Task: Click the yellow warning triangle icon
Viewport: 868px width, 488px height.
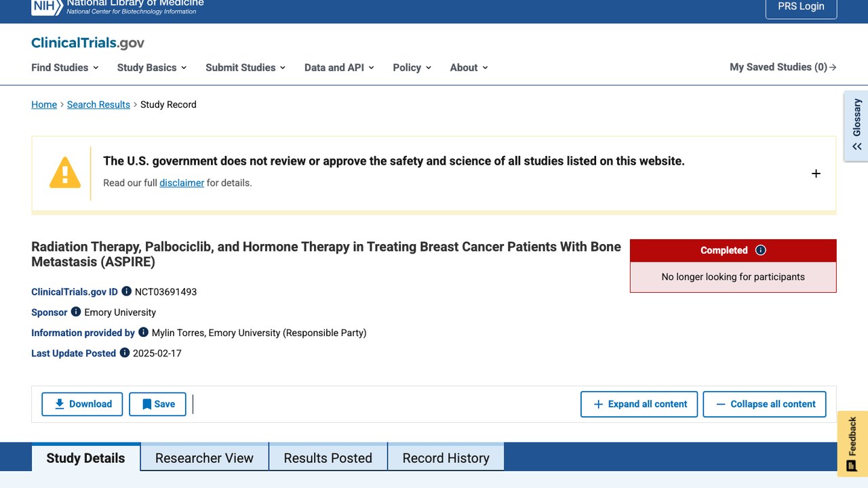Action: click(65, 173)
